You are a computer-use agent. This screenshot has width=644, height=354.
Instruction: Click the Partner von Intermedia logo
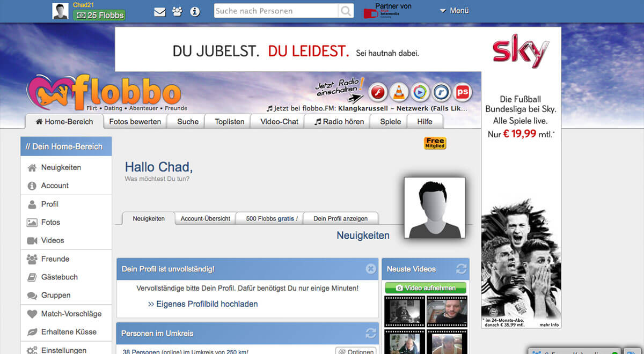[x=387, y=11]
